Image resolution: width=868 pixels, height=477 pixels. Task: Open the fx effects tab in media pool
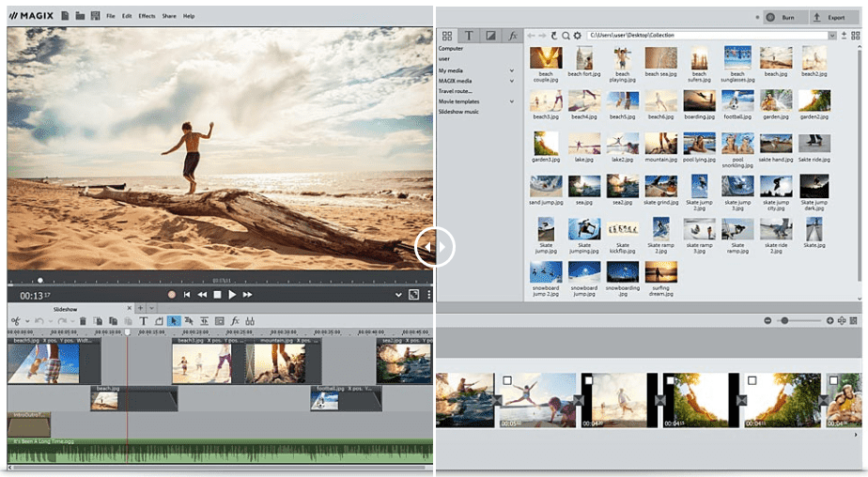click(x=512, y=36)
